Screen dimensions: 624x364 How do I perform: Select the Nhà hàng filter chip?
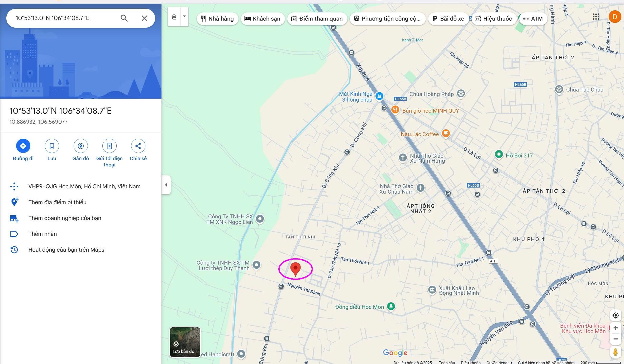[217, 19]
